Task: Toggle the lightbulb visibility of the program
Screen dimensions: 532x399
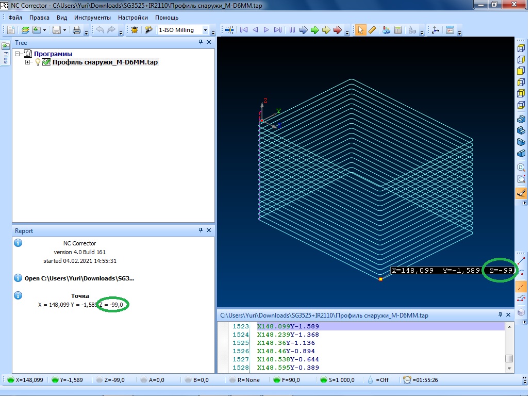Action: [x=38, y=62]
